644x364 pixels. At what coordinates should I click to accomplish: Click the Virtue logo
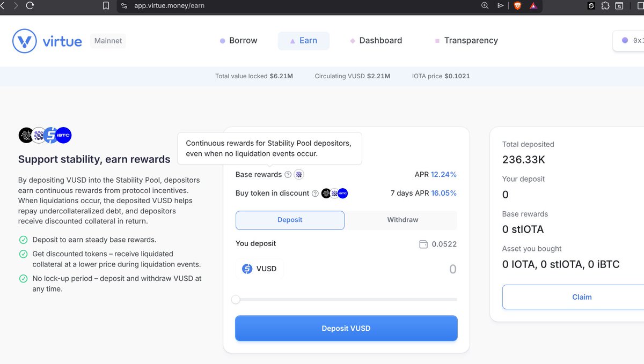pyautogui.click(x=47, y=41)
